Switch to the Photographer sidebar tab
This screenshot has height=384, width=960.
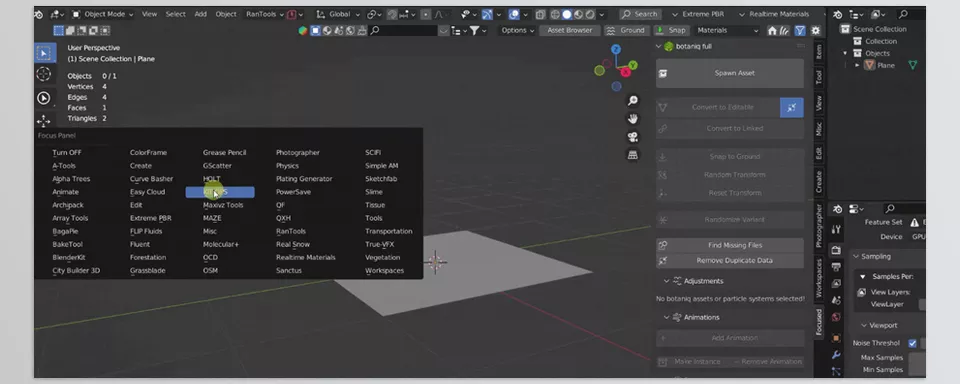pos(819,226)
